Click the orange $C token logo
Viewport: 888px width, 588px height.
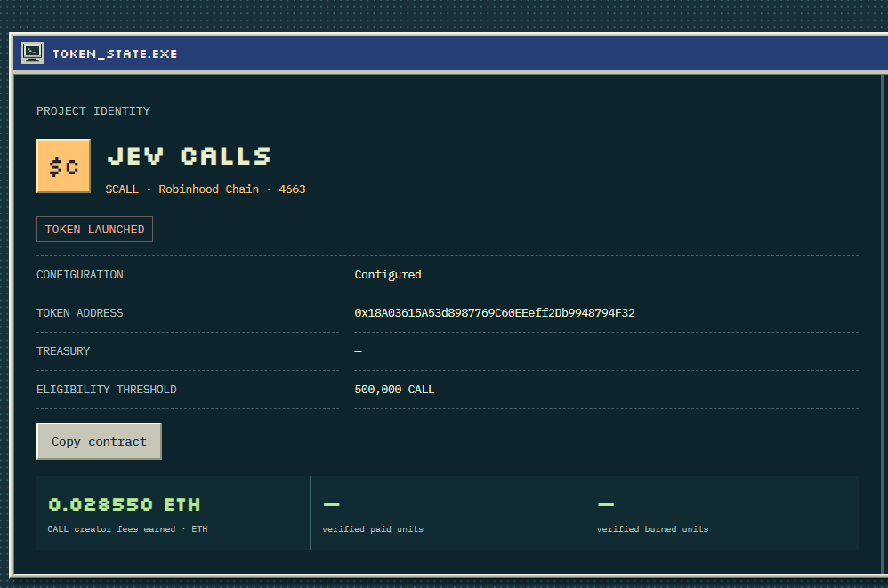coord(63,165)
